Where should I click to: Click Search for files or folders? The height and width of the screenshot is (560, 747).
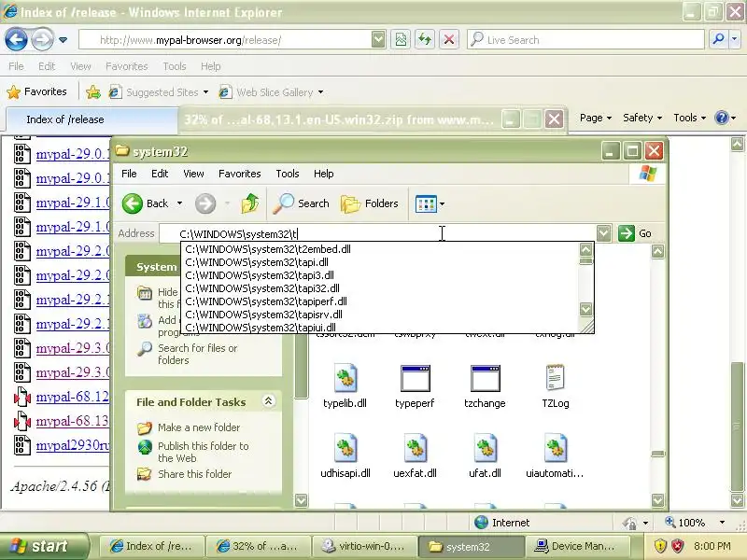[x=197, y=354]
